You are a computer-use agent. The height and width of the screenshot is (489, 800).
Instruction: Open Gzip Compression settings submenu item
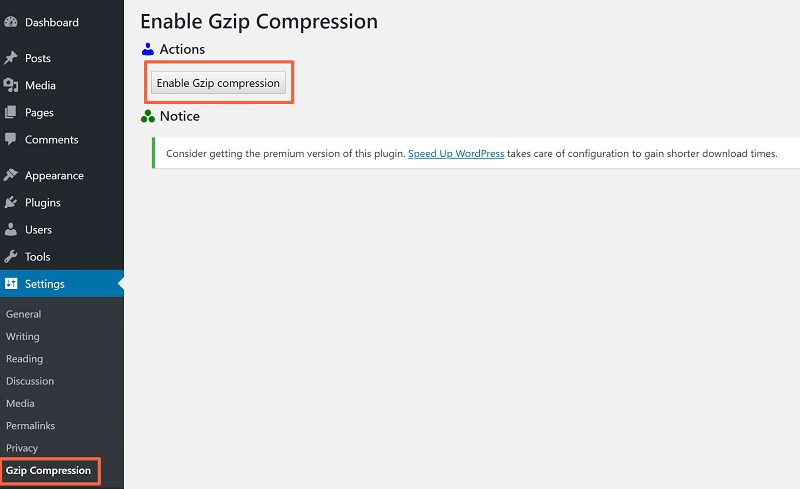48,470
